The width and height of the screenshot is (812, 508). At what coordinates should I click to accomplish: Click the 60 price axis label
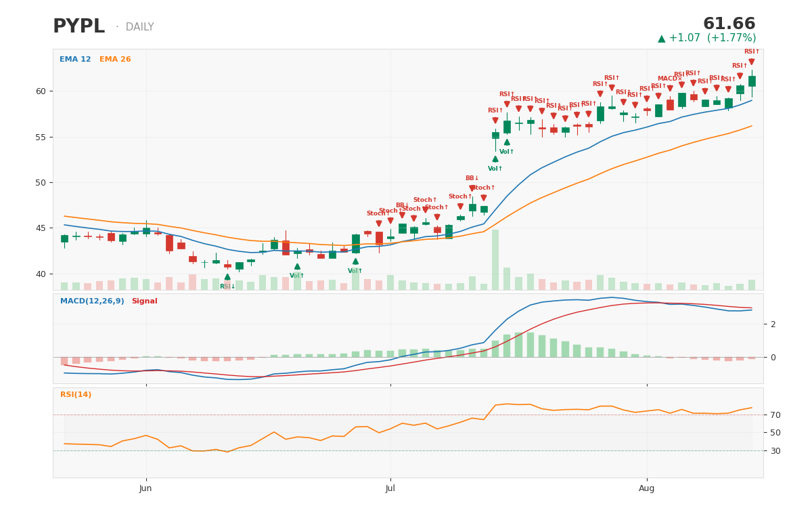click(x=41, y=91)
